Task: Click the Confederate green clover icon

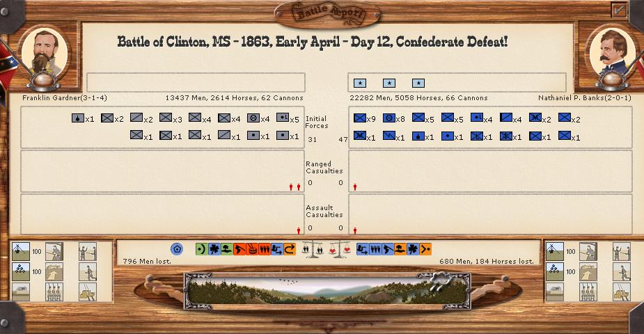Action: point(214,248)
